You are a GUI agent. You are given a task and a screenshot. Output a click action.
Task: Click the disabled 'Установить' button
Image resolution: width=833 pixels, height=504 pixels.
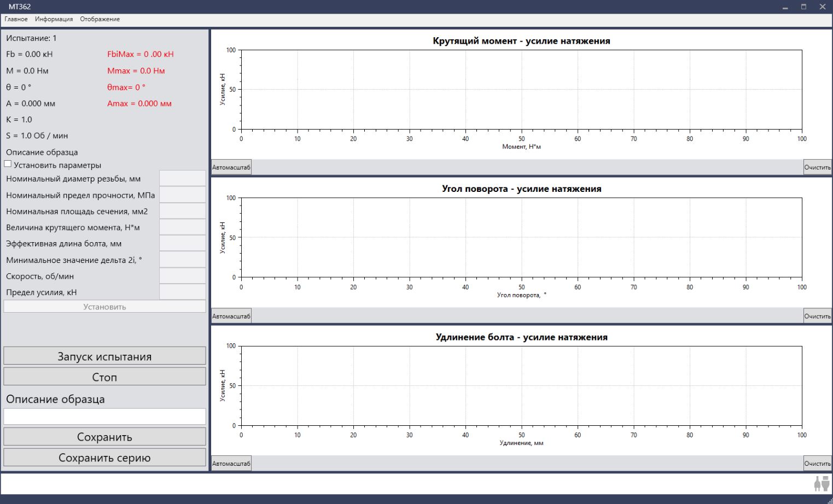[x=104, y=307]
